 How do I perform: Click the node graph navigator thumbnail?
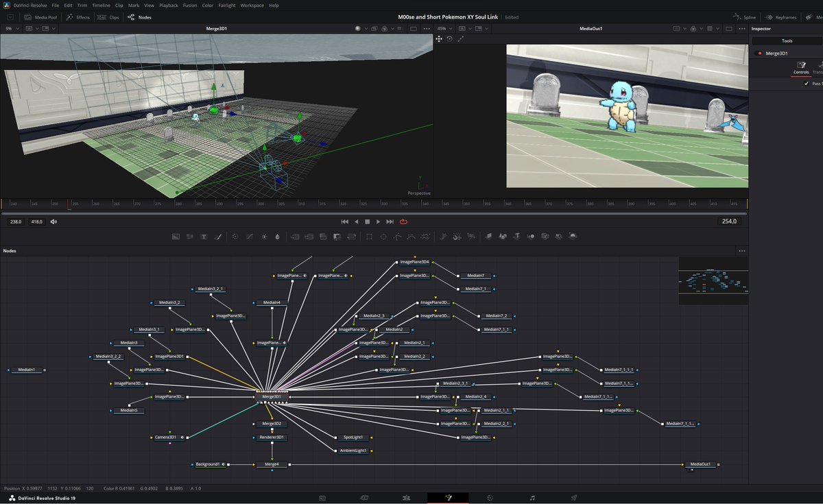pos(713,280)
